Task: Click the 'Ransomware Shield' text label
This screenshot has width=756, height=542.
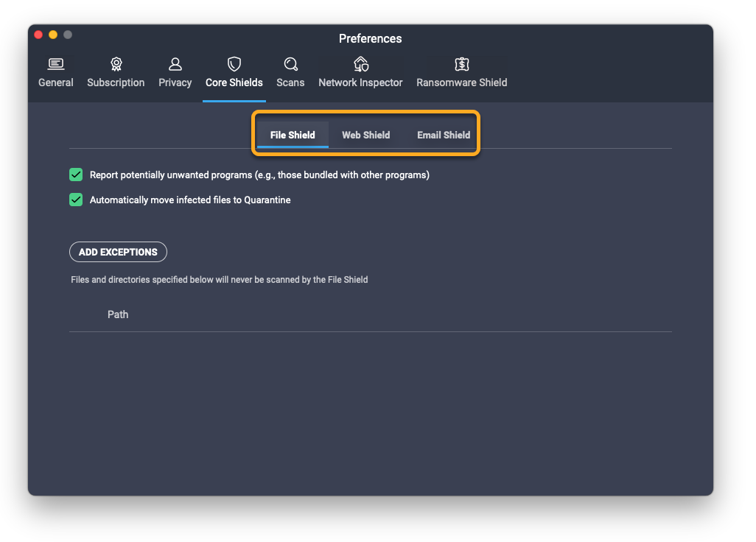Action: coord(461,82)
